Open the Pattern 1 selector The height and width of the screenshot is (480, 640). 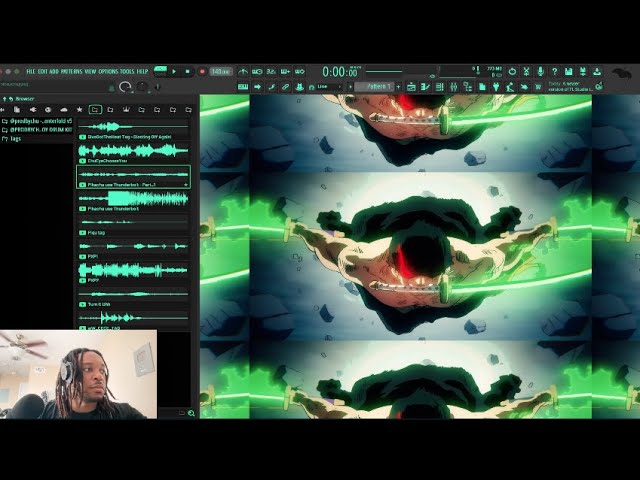coord(374,87)
